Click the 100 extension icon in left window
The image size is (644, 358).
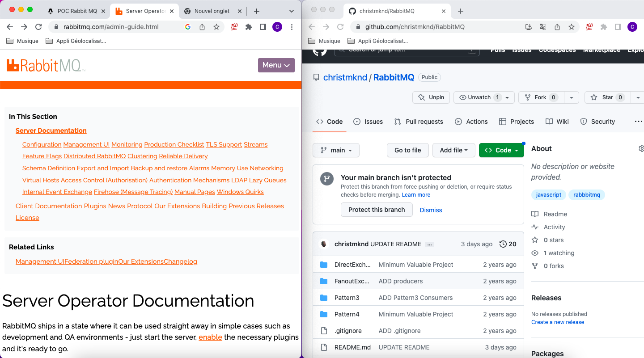234,27
